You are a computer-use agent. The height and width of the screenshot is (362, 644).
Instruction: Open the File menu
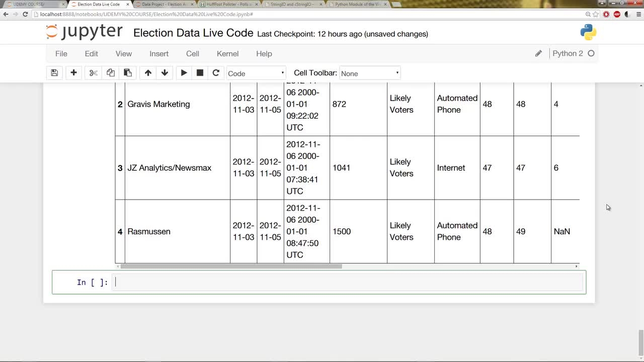pos(61,54)
